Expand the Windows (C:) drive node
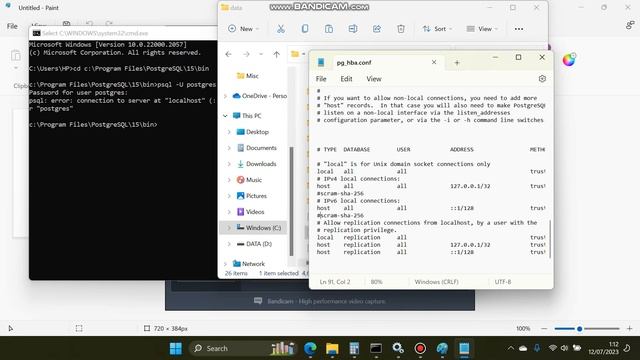640x360 pixels. tap(229, 228)
